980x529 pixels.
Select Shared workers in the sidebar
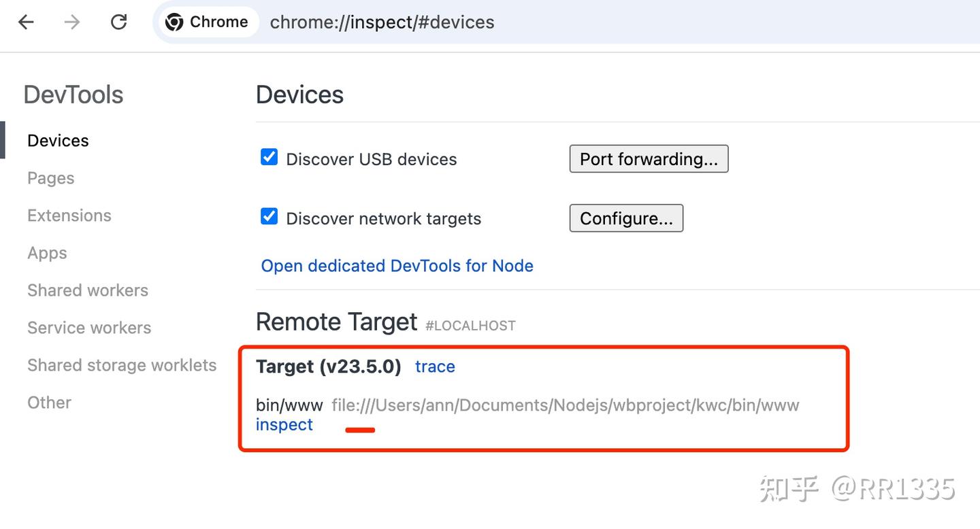[x=87, y=290]
